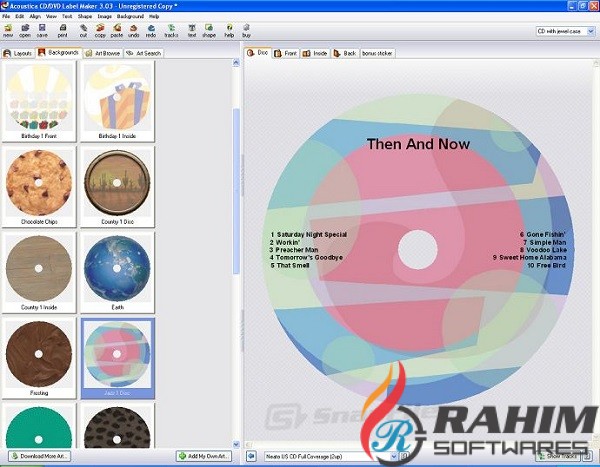Screen dimensions: 600x467
Task: Click the Add My Own Art button
Action: pyautogui.click(x=204, y=456)
